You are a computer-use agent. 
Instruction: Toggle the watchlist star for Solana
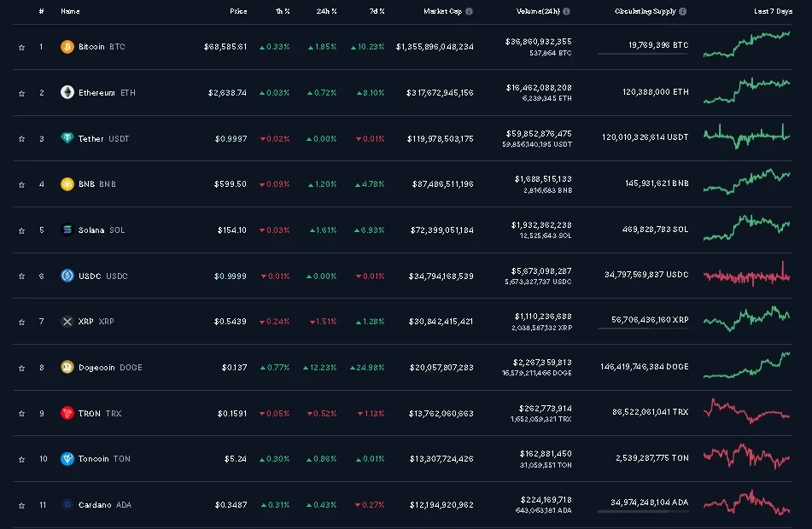(21, 230)
